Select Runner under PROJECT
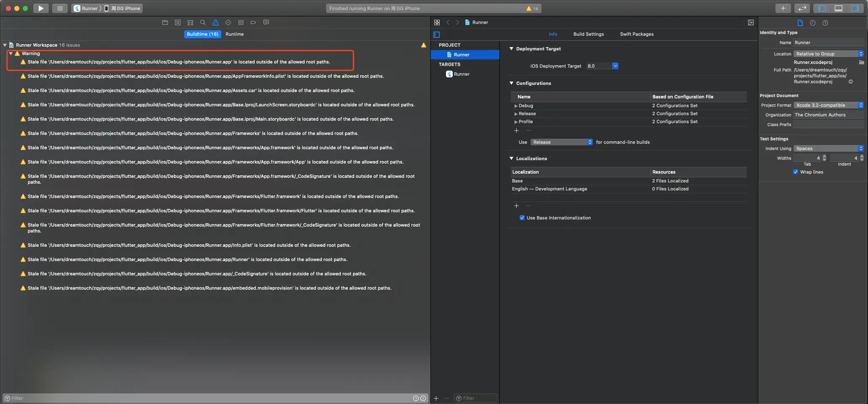The width and height of the screenshot is (868, 404). [465, 55]
